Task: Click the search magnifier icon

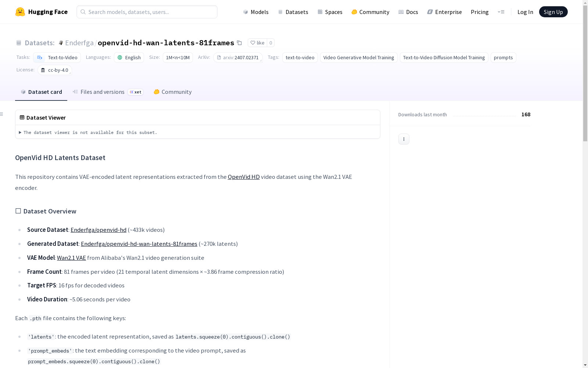Action: [83, 12]
